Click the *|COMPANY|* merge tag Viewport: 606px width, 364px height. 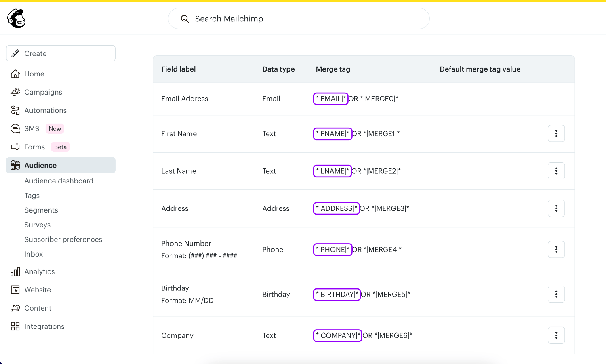(338, 335)
